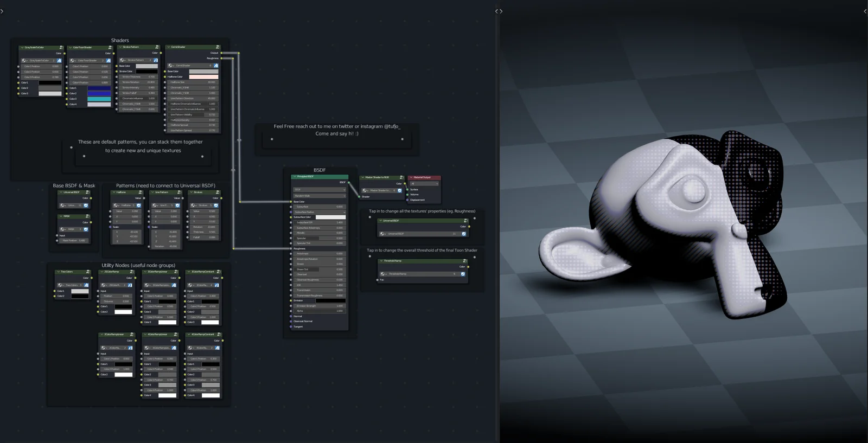Toggle fake user on GrayScaleToColor node
868x443 pixels.
(x=59, y=61)
